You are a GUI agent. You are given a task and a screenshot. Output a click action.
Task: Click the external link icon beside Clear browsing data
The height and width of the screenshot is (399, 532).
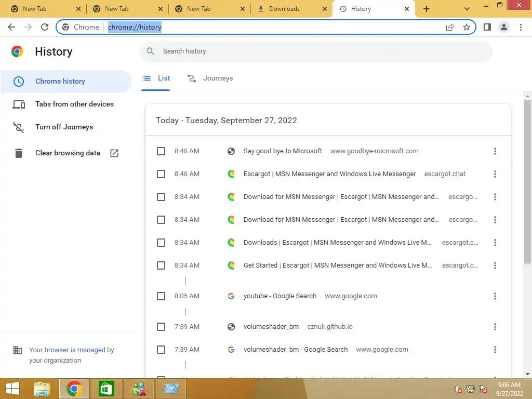pyautogui.click(x=114, y=153)
